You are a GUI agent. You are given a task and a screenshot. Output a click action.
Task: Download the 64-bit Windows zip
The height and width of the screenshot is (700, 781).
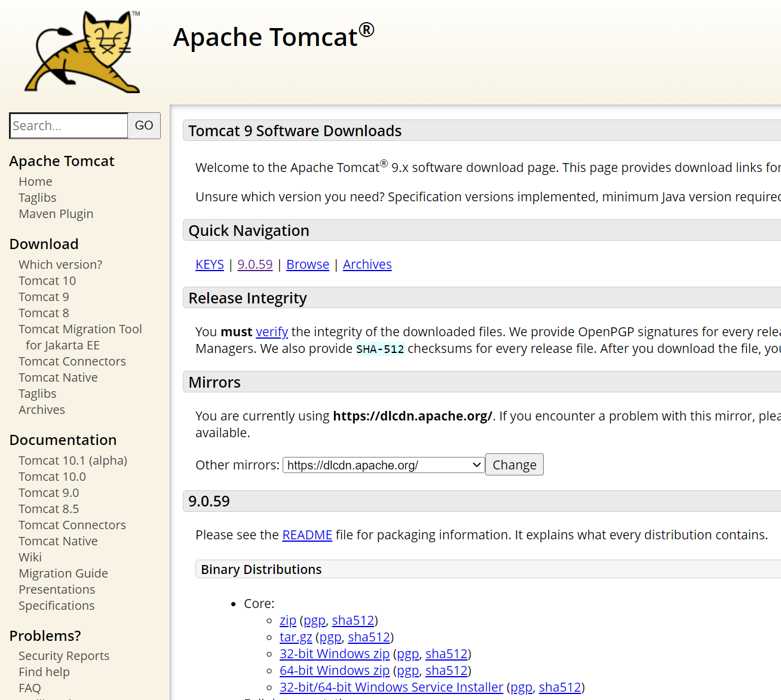coord(335,671)
